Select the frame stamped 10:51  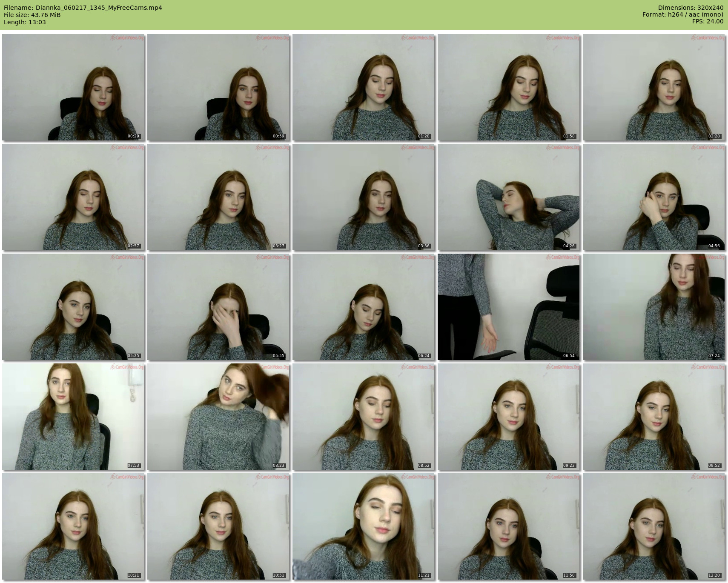(218, 526)
